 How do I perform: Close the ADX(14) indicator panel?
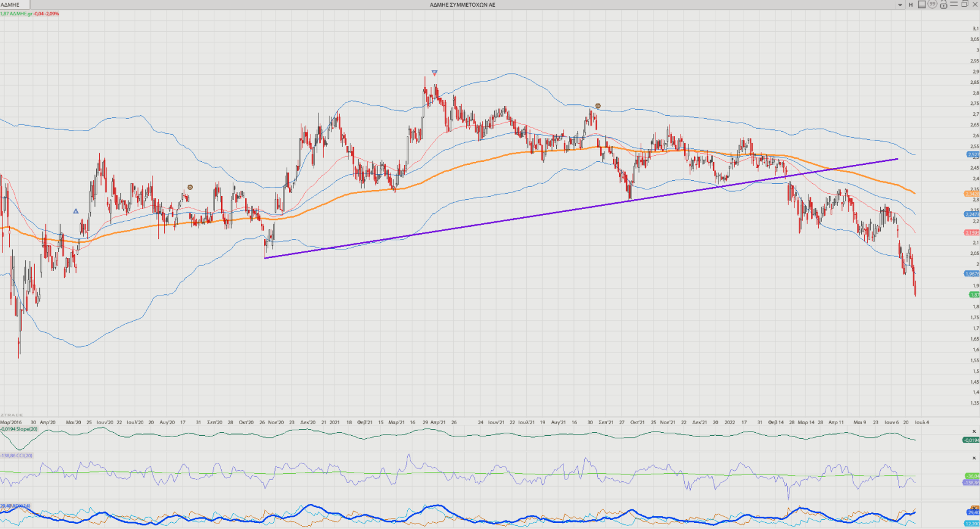tap(974, 507)
